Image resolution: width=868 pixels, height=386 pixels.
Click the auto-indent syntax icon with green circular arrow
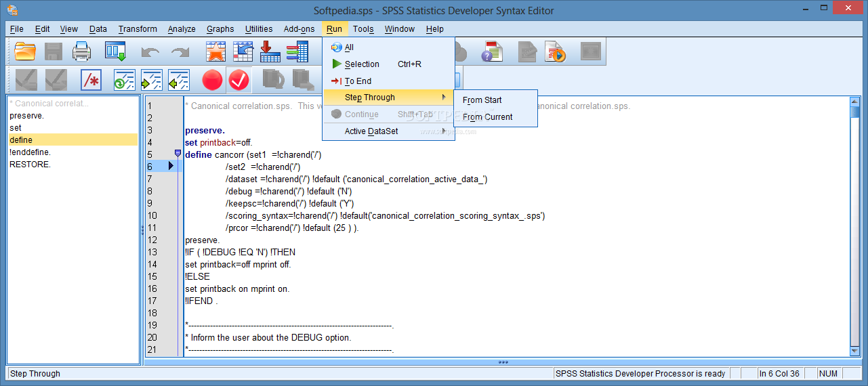coord(125,80)
